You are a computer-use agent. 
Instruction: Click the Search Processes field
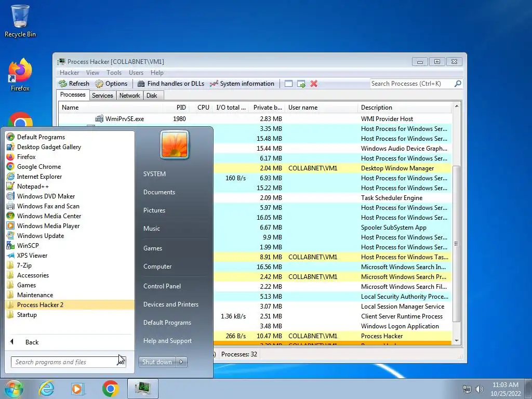[x=411, y=84]
